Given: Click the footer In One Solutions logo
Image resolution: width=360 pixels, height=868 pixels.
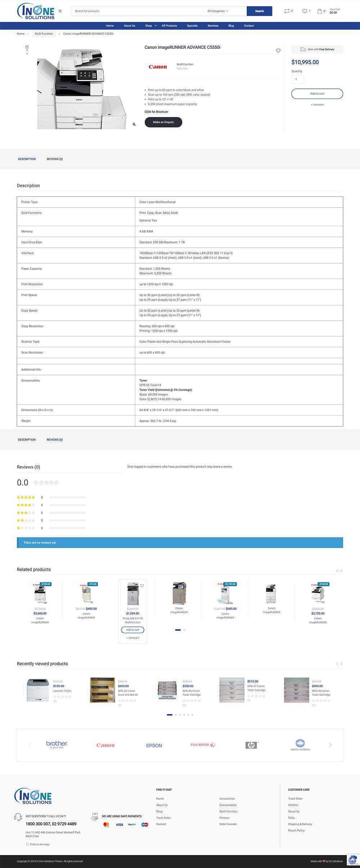Looking at the screenshot, I should pos(33,796).
